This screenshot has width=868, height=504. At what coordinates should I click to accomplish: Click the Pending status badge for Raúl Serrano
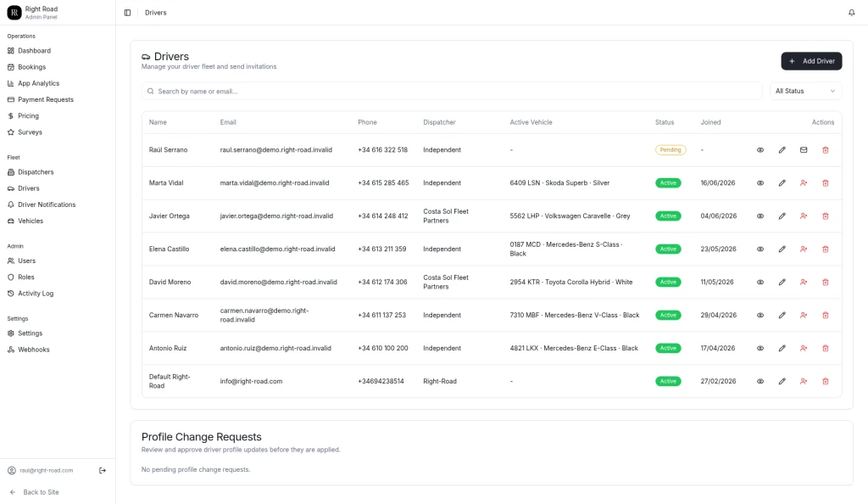(x=670, y=150)
